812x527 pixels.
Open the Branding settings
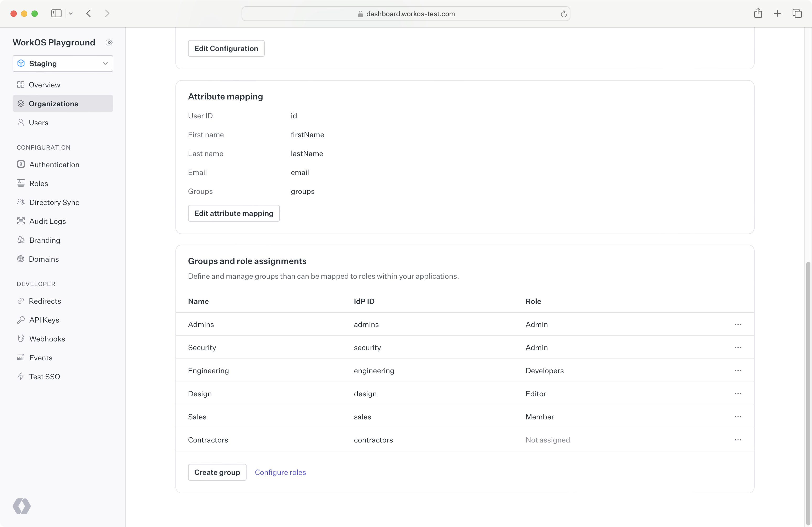45,240
